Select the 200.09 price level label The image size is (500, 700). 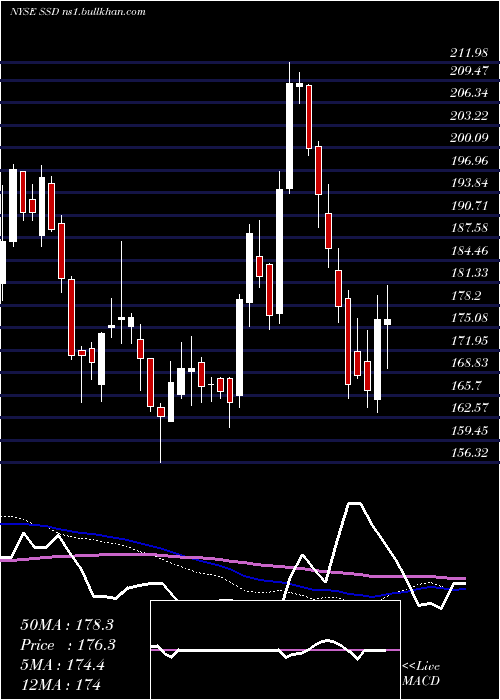(x=470, y=138)
